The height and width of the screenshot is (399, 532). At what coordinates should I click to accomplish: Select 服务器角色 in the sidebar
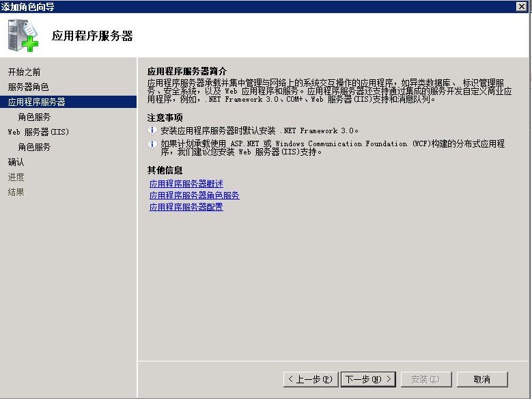pyautogui.click(x=28, y=87)
